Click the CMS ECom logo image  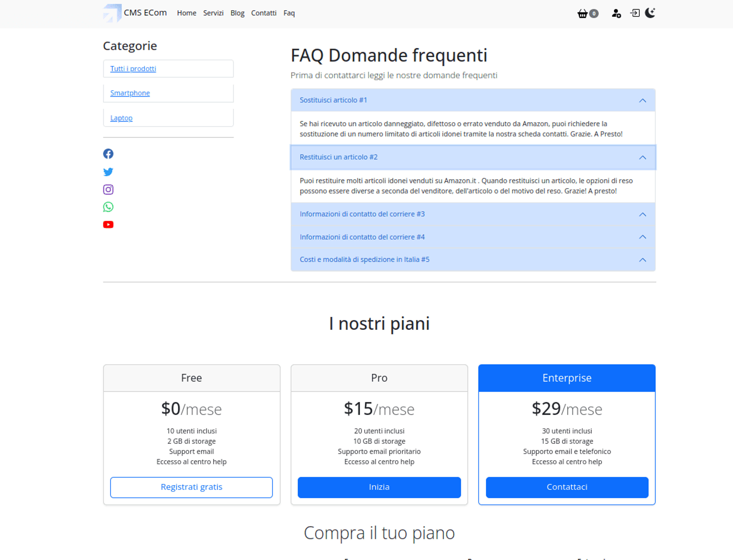coord(112,13)
